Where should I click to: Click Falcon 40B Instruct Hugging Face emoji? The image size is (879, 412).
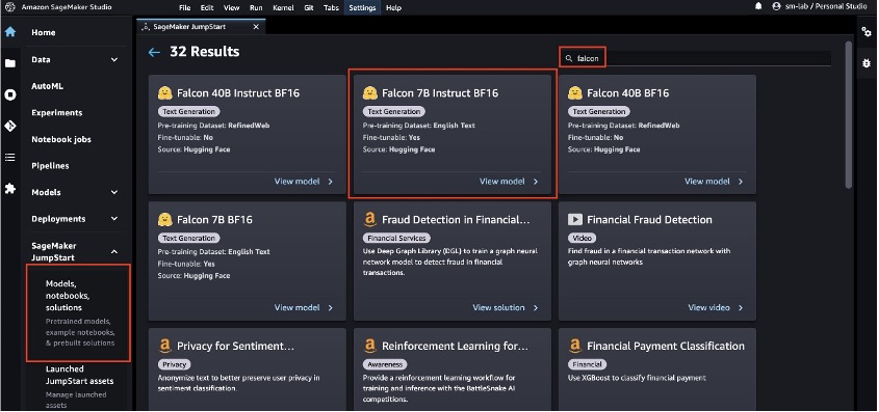pos(165,93)
